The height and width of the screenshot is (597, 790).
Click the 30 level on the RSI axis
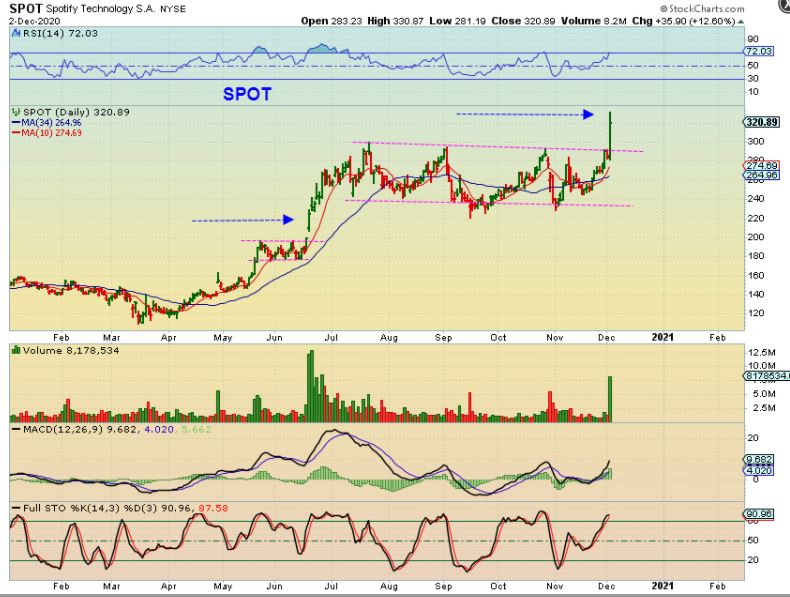[x=753, y=79]
